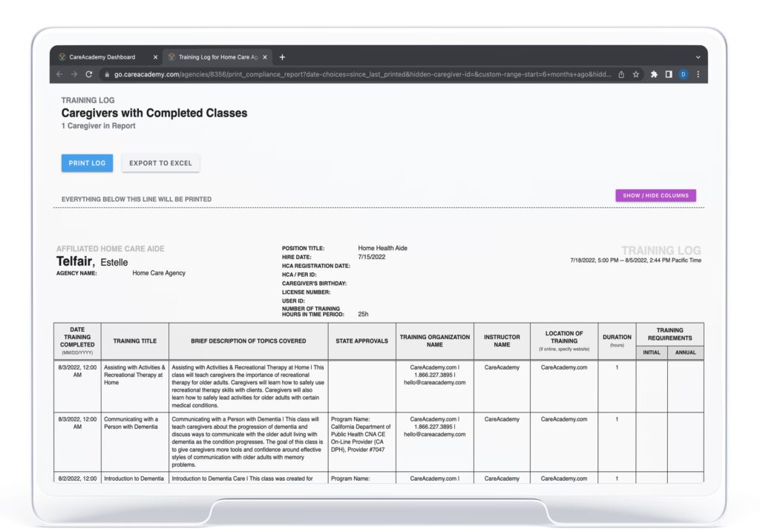Open the browser extensions puzzle icon
This screenshot has width=760, height=532.
654,74
